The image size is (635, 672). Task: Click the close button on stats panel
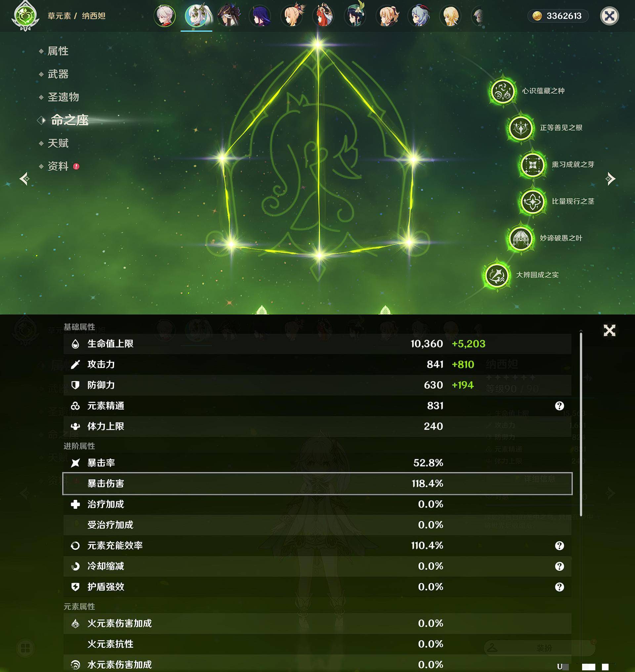pos(609,330)
